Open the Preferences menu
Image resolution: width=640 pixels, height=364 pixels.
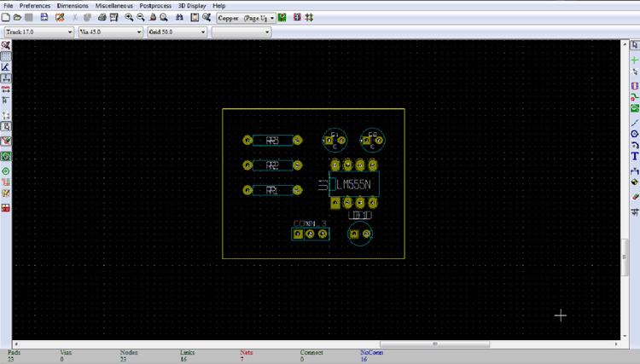pos(35,6)
